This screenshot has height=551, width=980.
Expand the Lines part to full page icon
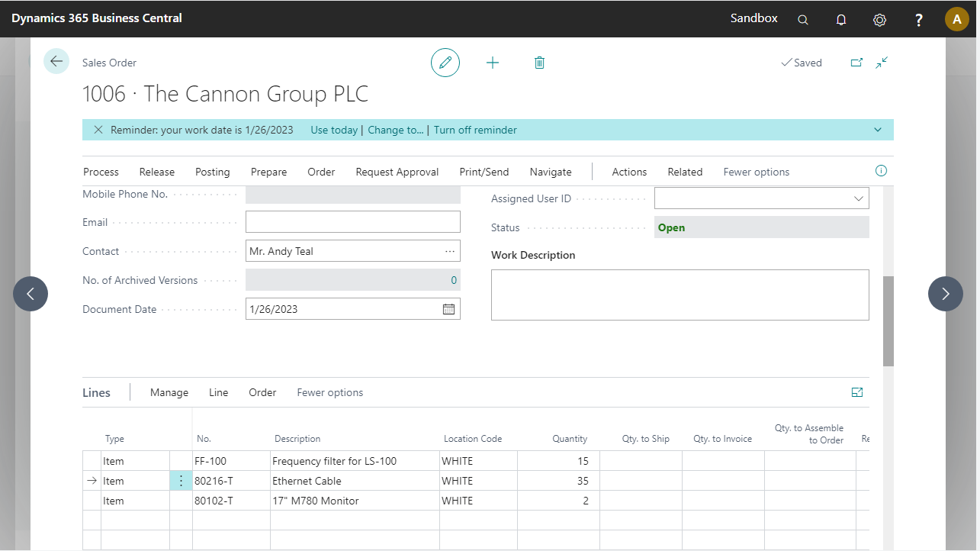pos(857,392)
